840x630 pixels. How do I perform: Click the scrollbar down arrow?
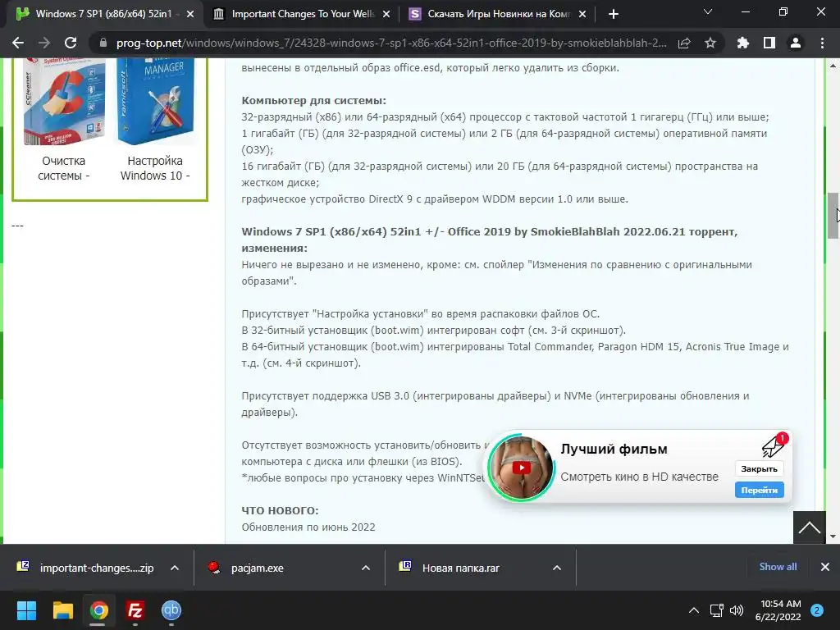833,536
